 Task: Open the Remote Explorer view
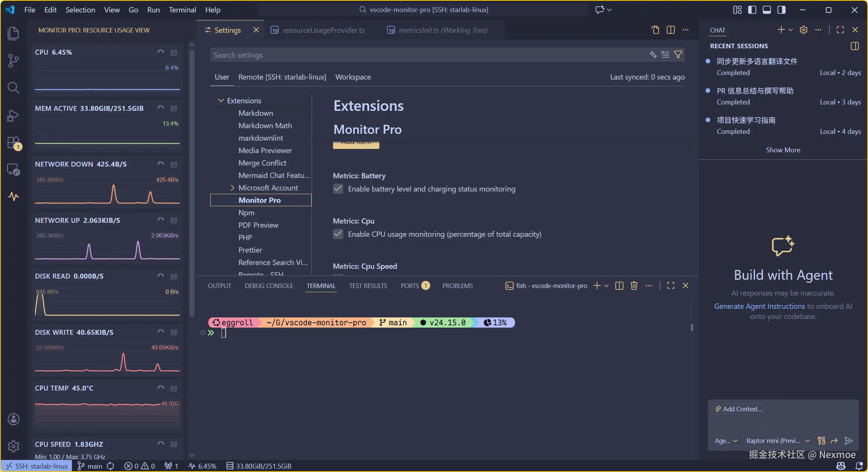14,170
